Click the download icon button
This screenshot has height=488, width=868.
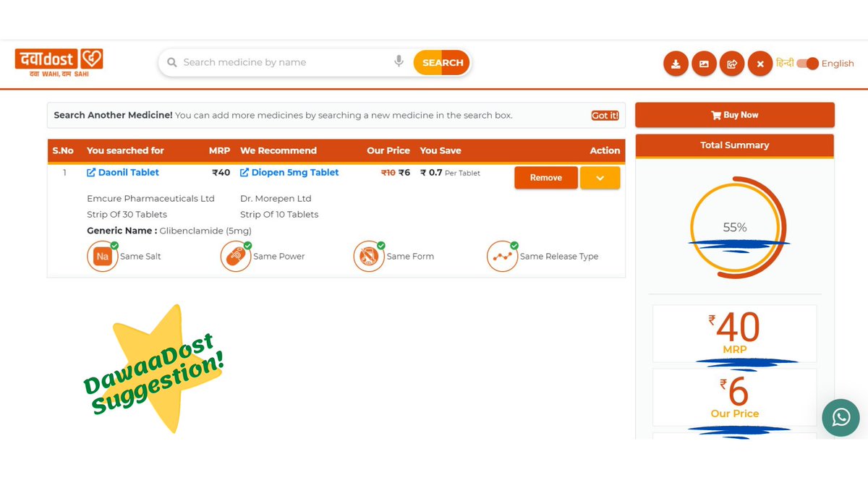[676, 64]
